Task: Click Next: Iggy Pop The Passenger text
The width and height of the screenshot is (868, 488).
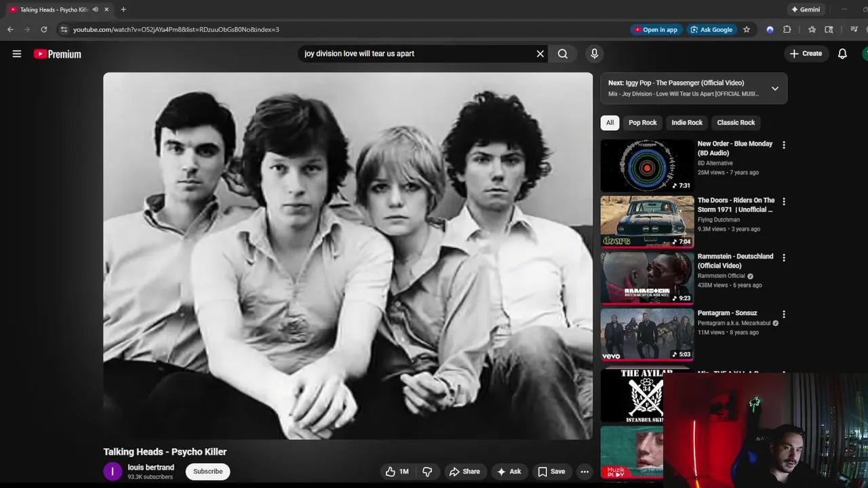Action: (676, 83)
